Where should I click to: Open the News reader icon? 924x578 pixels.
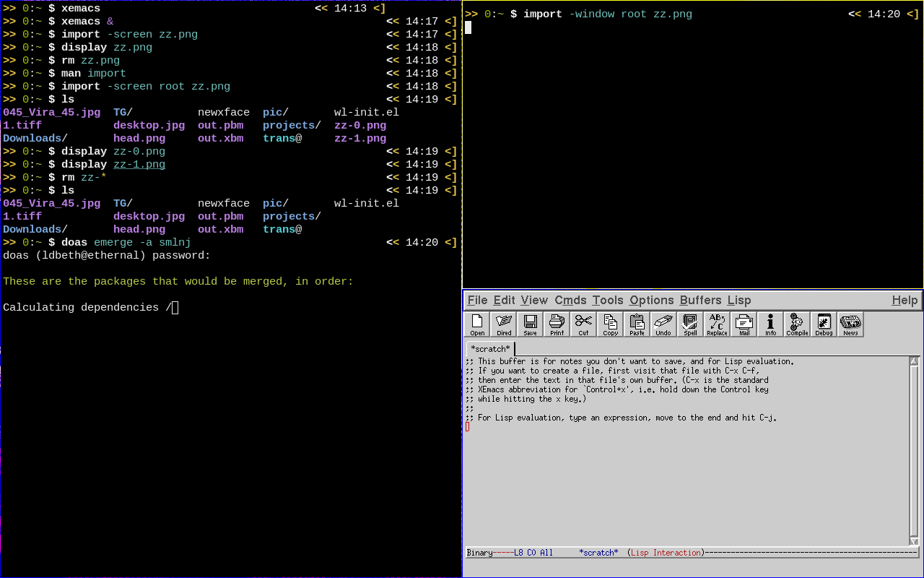coord(850,324)
